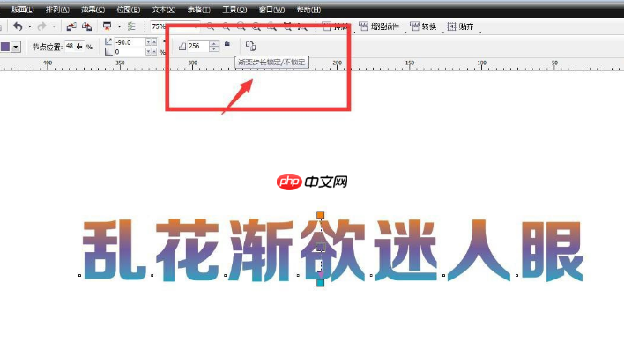Decrease the fill angle with down stepper
The height and width of the screenshot is (364, 624).
pyautogui.click(x=148, y=41)
